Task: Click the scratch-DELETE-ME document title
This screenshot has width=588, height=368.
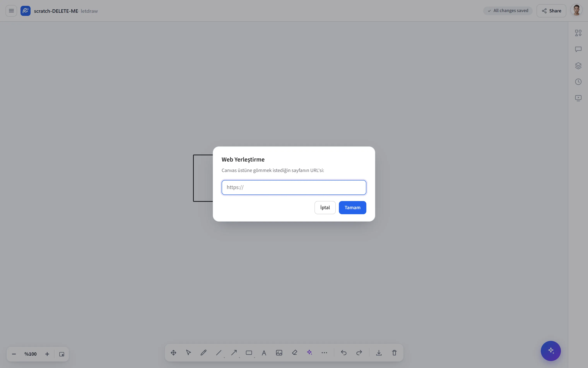Action: tap(56, 11)
